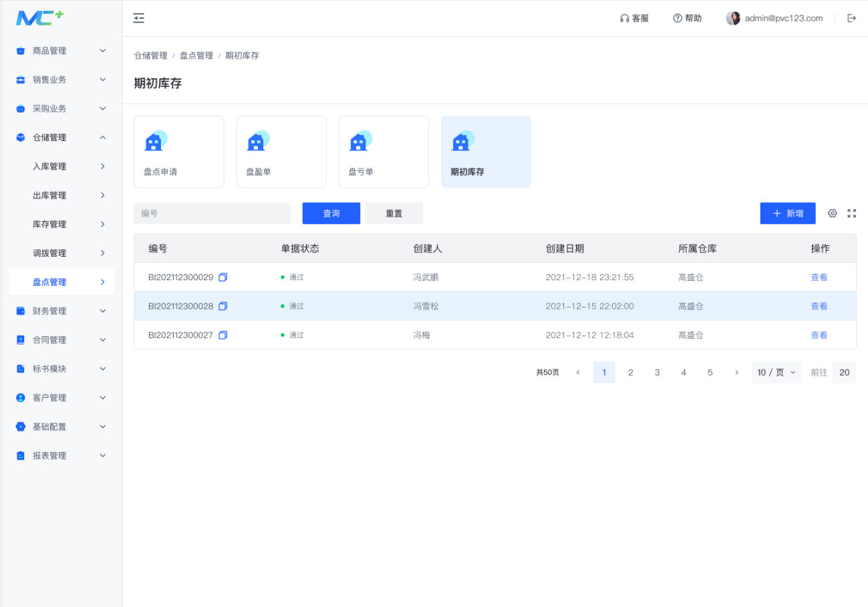Expand 入库管理 submenu arrow
868x607 pixels.
[x=103, y=166]
